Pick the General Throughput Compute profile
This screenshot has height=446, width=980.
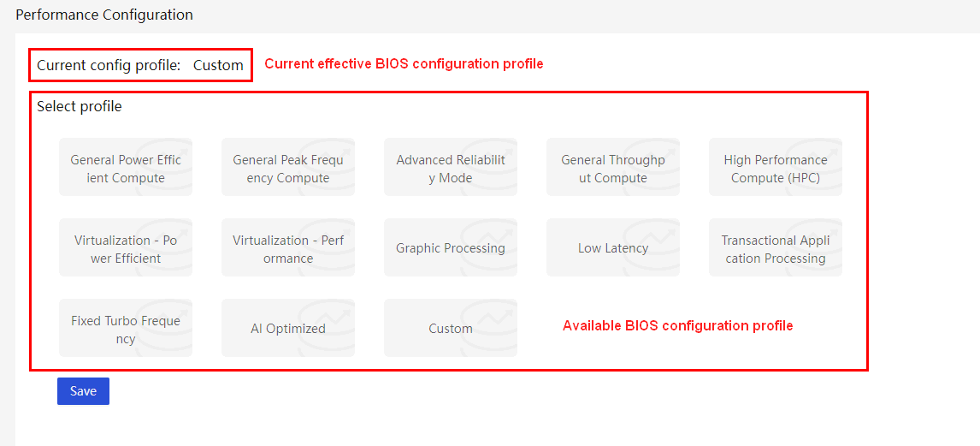(613, 167)
